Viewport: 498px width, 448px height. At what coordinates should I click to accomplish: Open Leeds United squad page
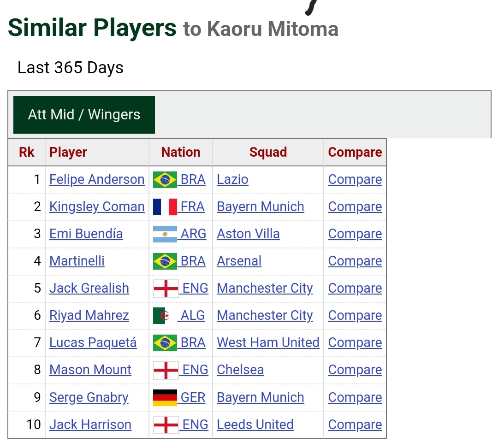coord(255,425)
